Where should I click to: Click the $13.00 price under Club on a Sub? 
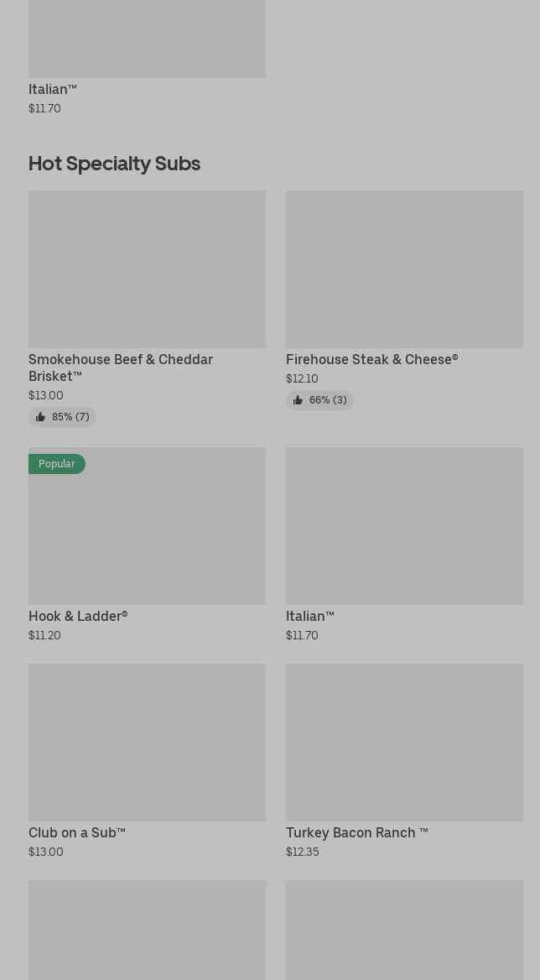pyautogui.click(x=45, y=852)
